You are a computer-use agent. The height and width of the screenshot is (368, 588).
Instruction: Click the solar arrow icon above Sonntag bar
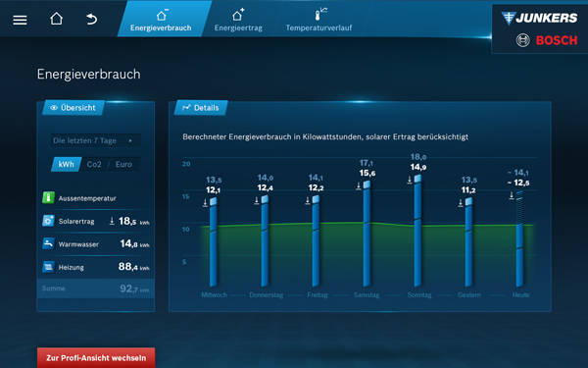coord(410,180)
